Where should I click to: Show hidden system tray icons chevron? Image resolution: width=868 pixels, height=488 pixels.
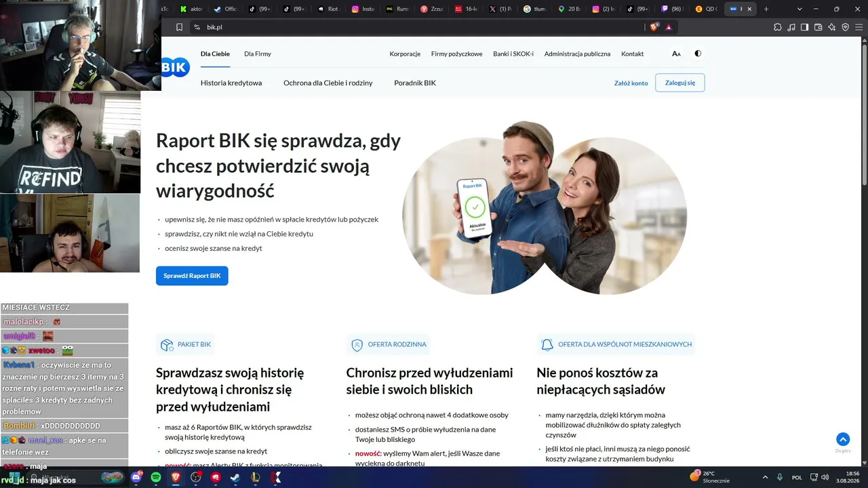tap(766, 477)
